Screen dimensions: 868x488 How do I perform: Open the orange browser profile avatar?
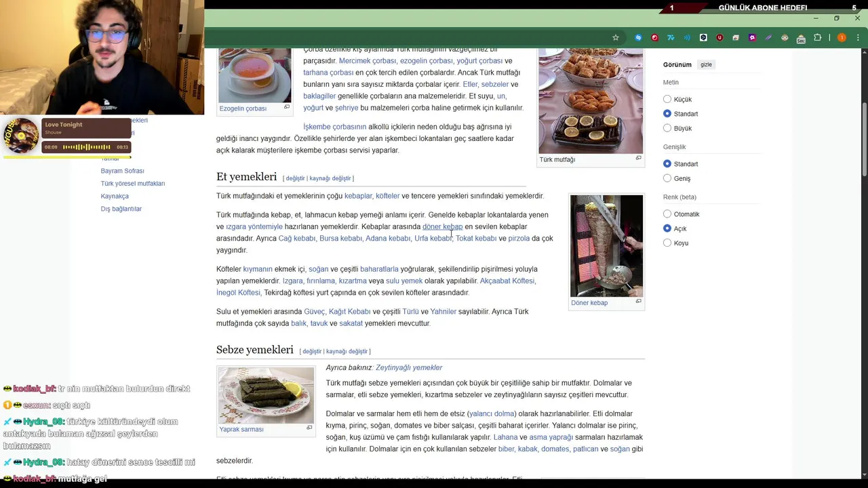tap(842, 38)
